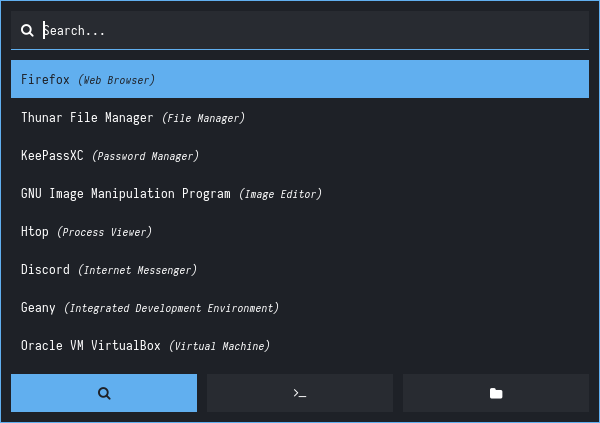Click the magnifying glass icon in search bar
The height and width of the screenshot is (423, 600).
click(x=27, y=31)
